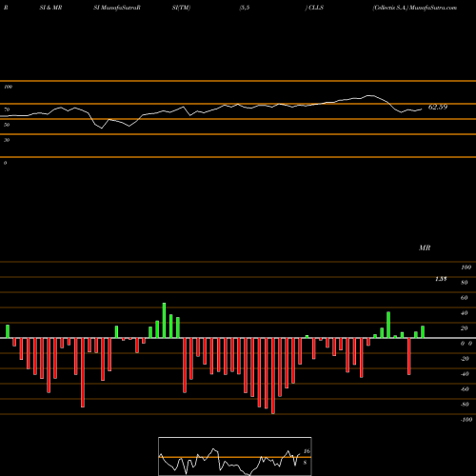The image size is (476, 476).
Task: Click the "MR" panel label
Action: click(x=425, y=248)
